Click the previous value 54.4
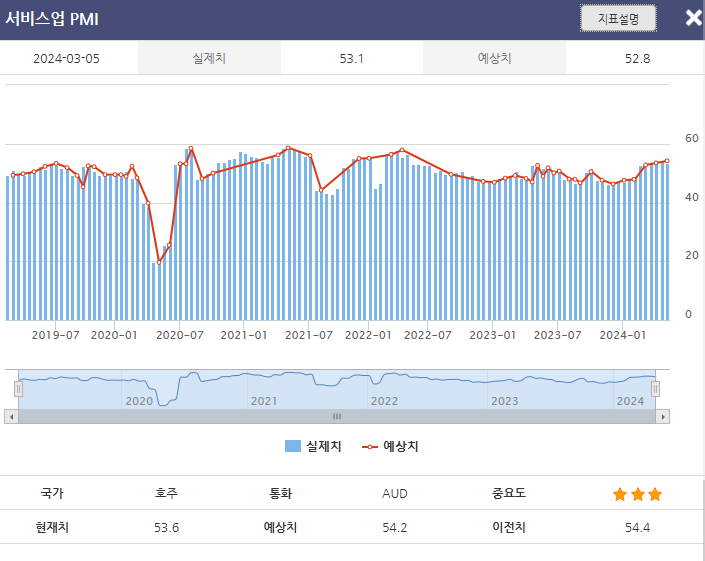Viewport: 705px width, 561px height. coord(638,527)
